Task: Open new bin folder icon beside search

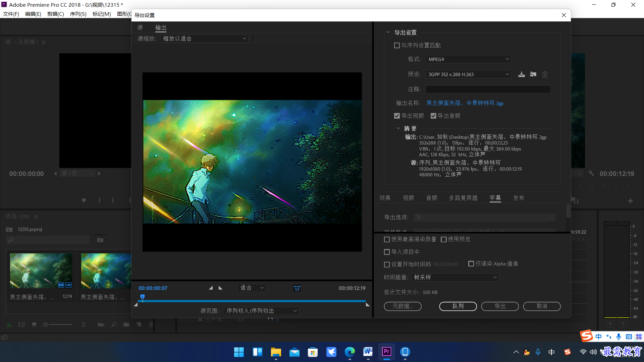Action: (x=100, y=240)
